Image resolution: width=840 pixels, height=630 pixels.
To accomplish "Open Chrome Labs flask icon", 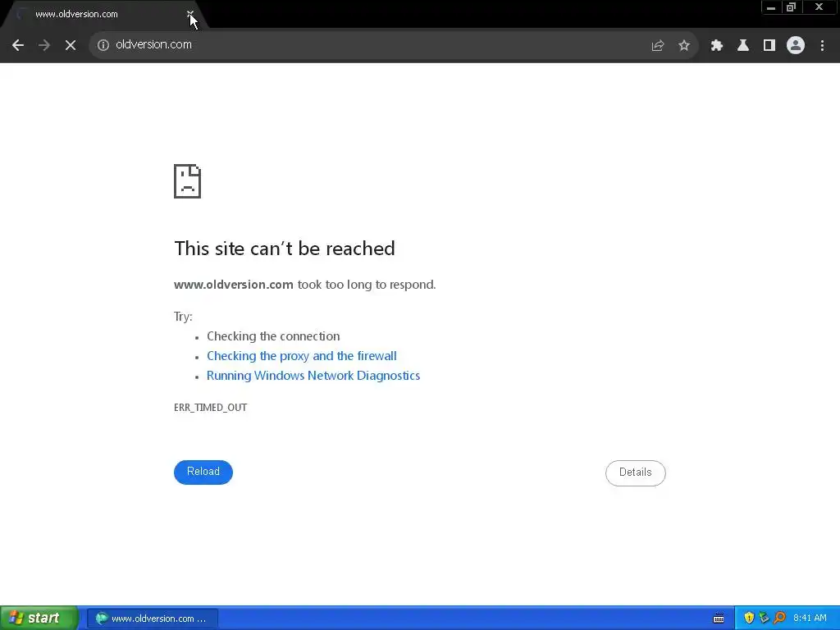I will click(743, 46).
